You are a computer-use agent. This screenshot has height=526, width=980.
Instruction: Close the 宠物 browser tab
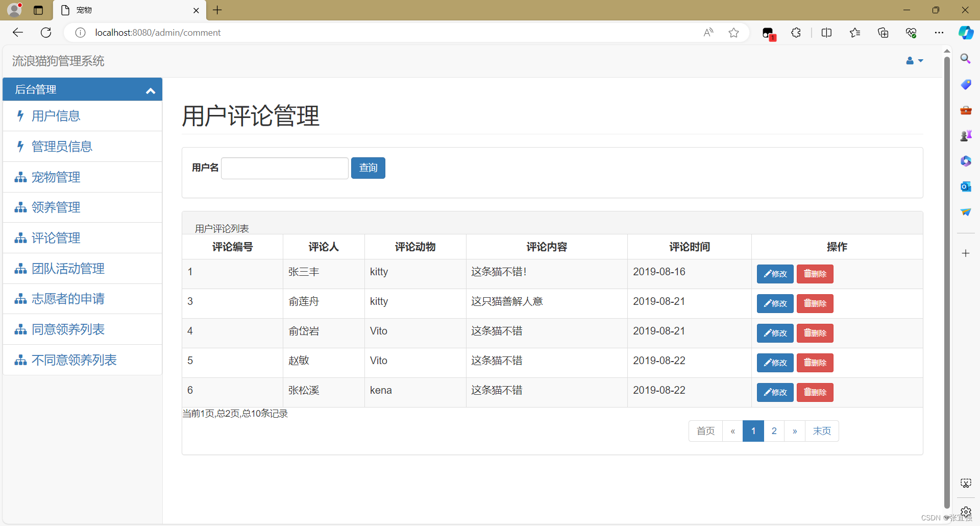(196, 10)
